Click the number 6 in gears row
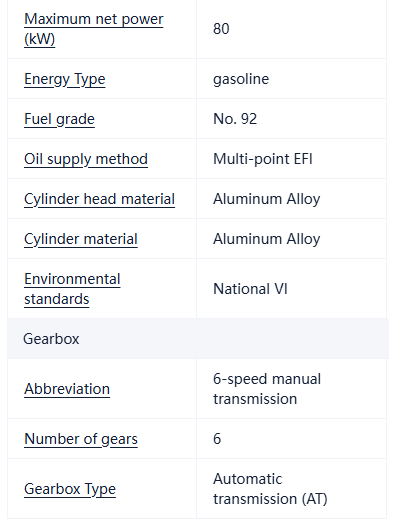396x519 pixels. (217, 439)
